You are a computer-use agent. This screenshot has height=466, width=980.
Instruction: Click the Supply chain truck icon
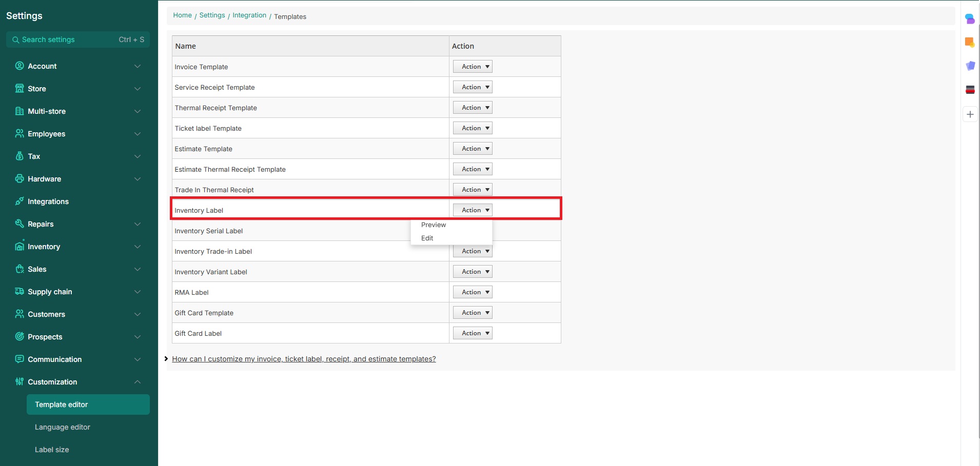(19, 292)
